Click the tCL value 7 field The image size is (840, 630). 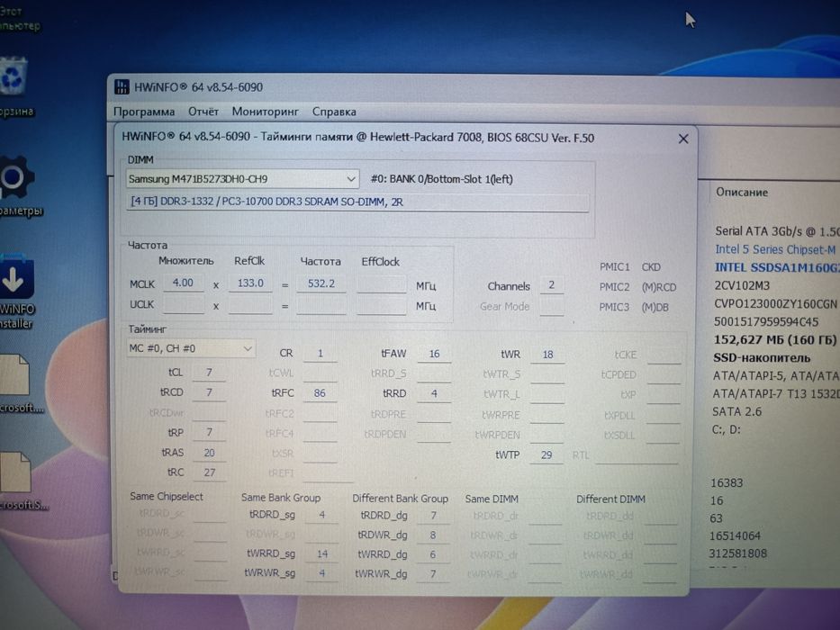coord(209,373)
